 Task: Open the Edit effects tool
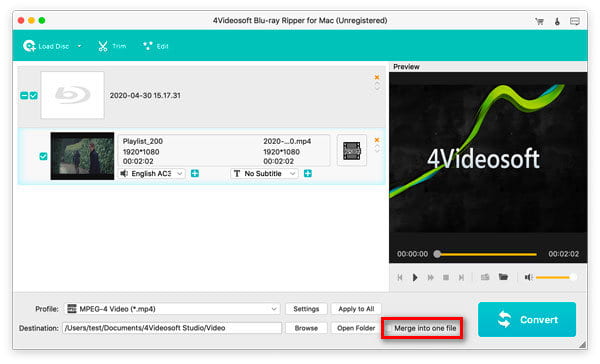[155, 46]
